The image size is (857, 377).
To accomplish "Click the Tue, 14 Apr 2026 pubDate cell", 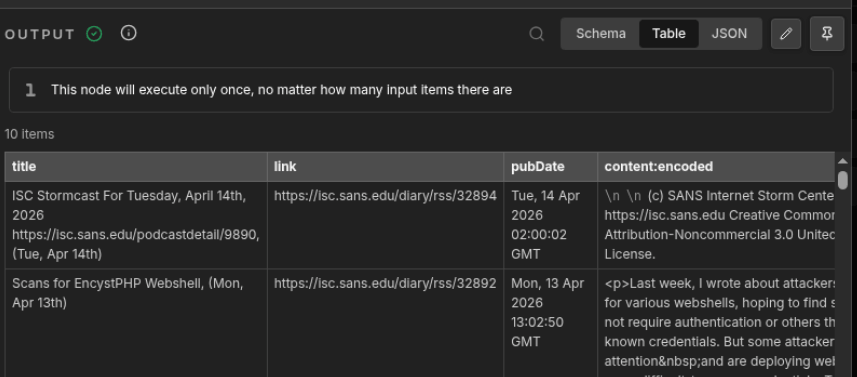I will (x=550, y=225).
